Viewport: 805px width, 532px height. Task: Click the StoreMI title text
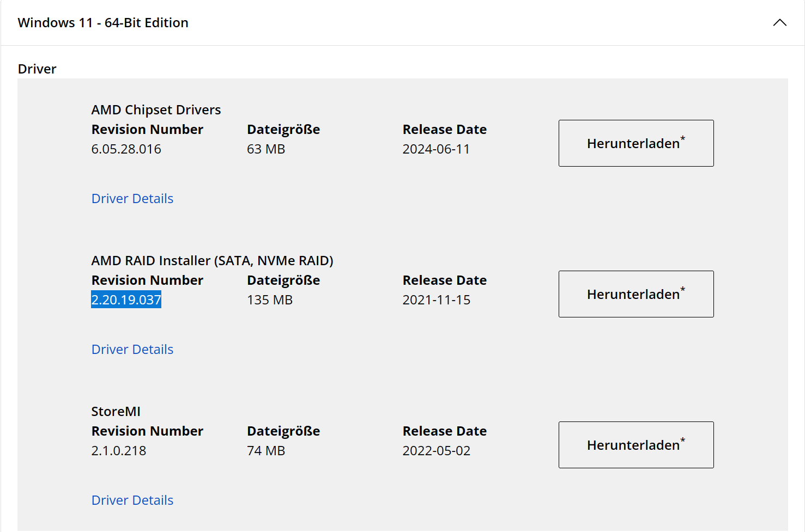116,412
